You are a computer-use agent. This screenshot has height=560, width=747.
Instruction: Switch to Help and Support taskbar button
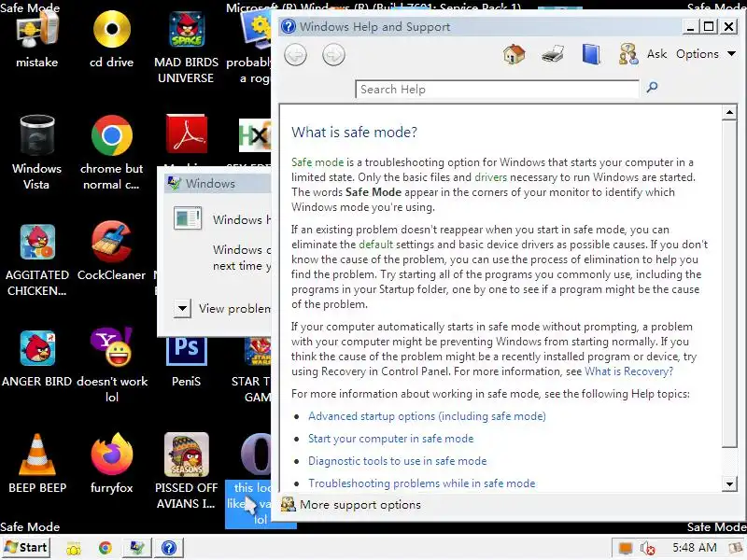(169, 548)
